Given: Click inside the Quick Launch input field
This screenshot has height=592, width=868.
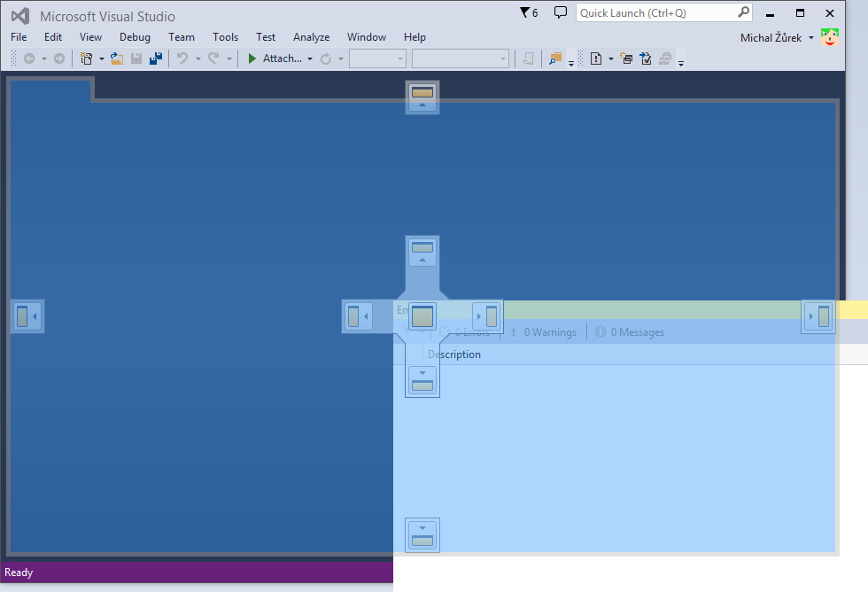Looking at the screenshot, I should point(655,12).
